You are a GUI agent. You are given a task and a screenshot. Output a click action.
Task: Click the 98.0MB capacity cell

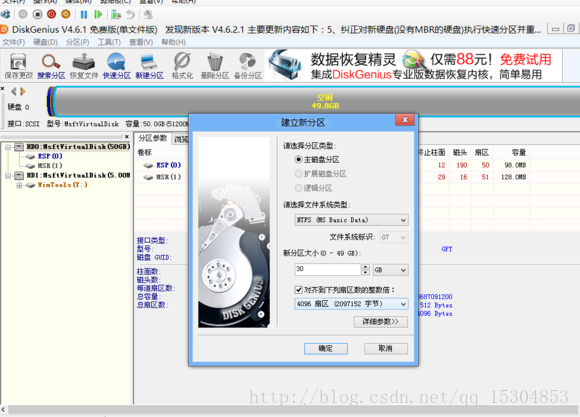pyautogui.click(x=515, y=165)
